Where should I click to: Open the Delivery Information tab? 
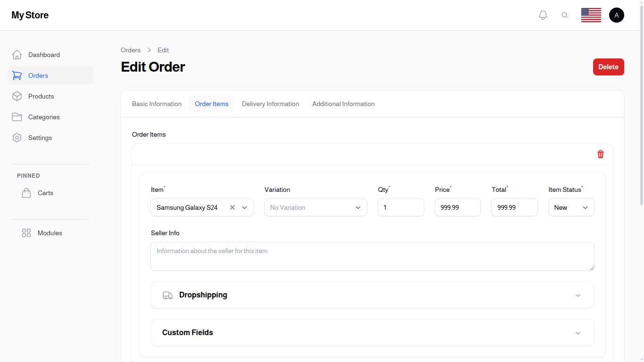click(270, 104)
